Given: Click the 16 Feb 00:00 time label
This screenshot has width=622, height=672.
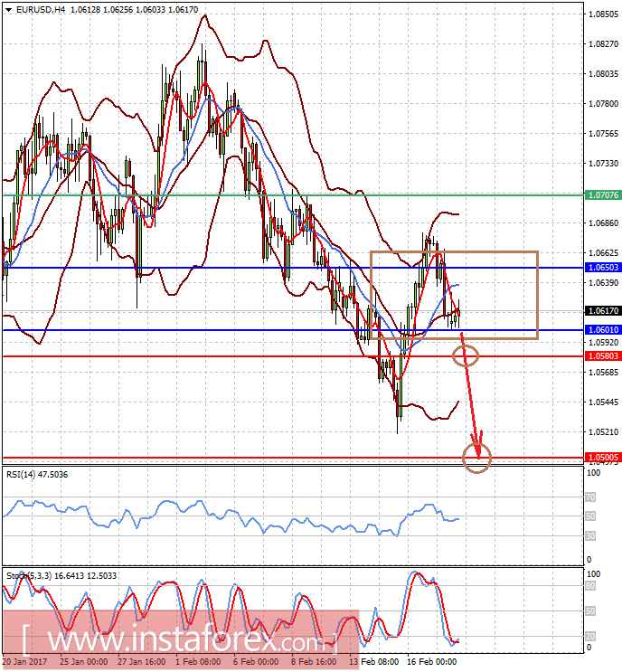Looking at the screenshot, I should (430, 662).
